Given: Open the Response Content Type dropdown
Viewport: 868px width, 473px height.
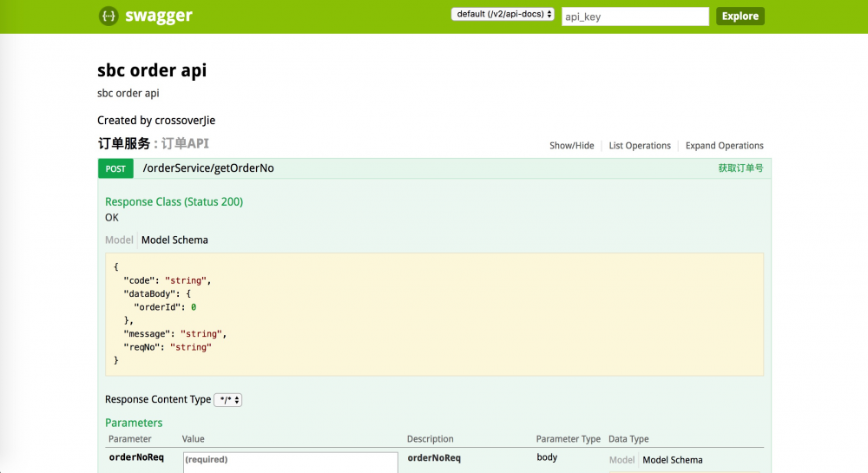Looking at the screenshot, I should click(x=227, y=400).
